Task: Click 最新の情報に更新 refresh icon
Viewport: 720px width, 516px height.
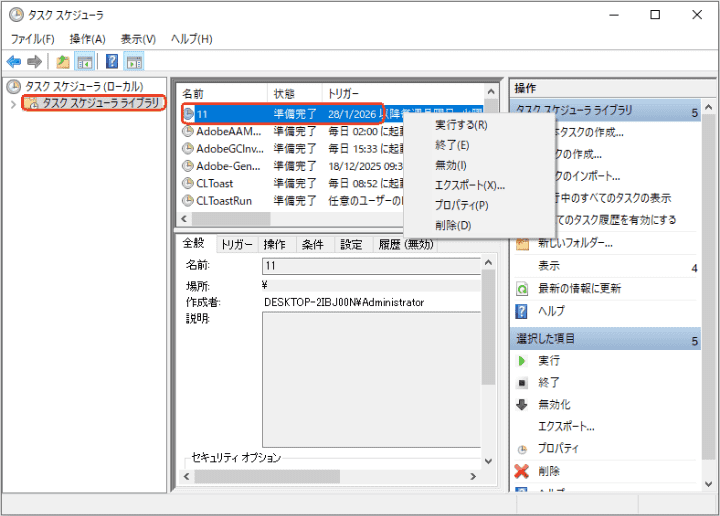Action: click(x=521, y=288)
